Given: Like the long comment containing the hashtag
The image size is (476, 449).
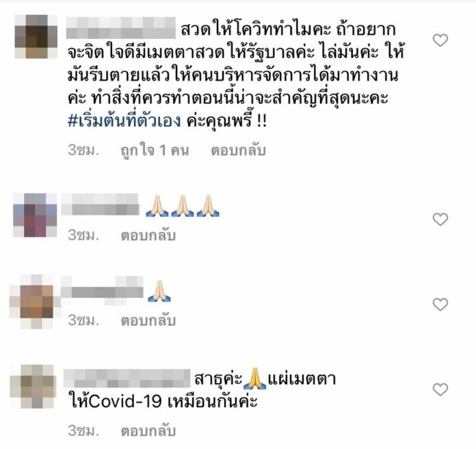Looking at the screenshot, I should (440, 40).
